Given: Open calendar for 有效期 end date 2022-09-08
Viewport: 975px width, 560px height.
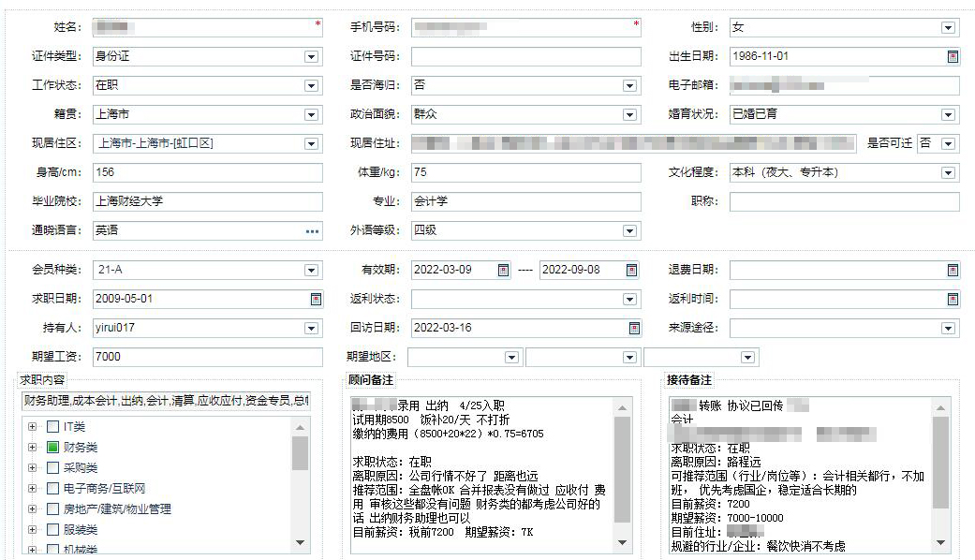Looking at the screenshot, I should pos(631,270).
